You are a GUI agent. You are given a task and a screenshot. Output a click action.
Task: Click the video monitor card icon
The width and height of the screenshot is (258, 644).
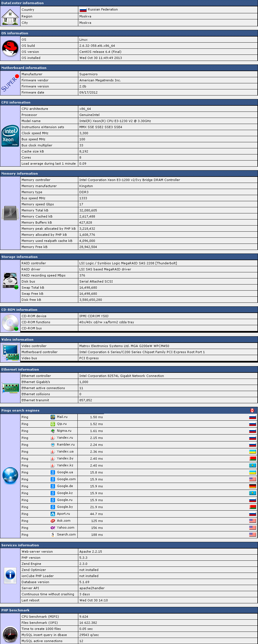[x=10, y=352]
